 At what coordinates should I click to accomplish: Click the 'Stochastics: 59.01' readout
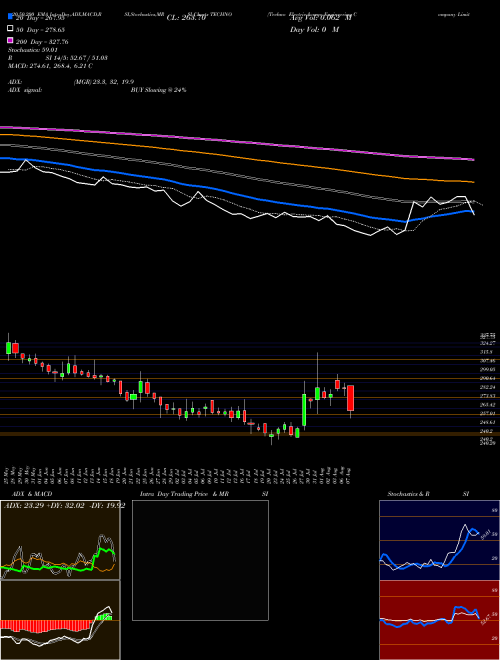[x=33, y=50]
